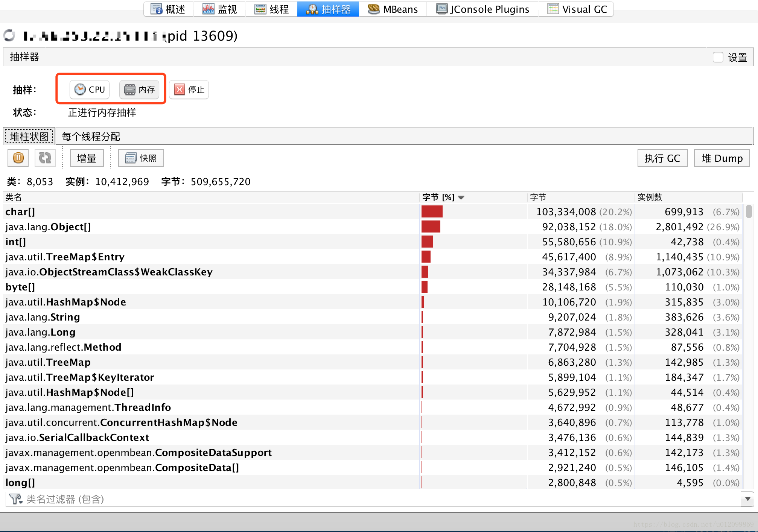Image resolution: width=758 pixels, height=532 pixels.
Task: Click 堆 Dump button
Action: 722,158
